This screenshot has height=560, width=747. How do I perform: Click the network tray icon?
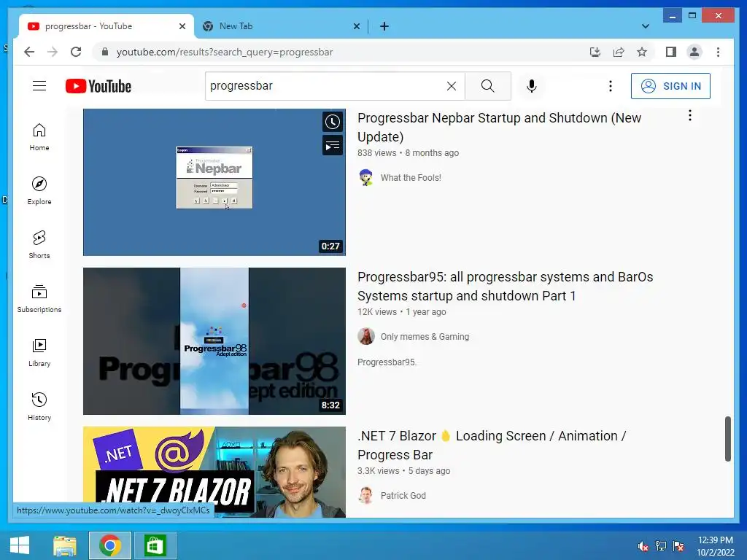(661, 546)
